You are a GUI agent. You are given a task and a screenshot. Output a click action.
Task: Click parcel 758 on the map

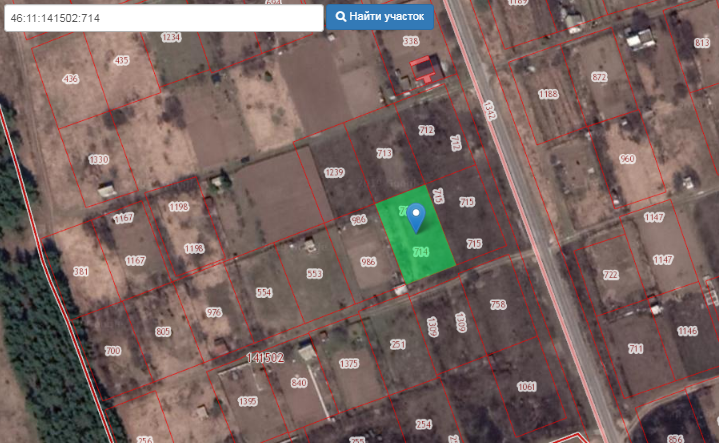pyautogui.click(x=498, y=304)
